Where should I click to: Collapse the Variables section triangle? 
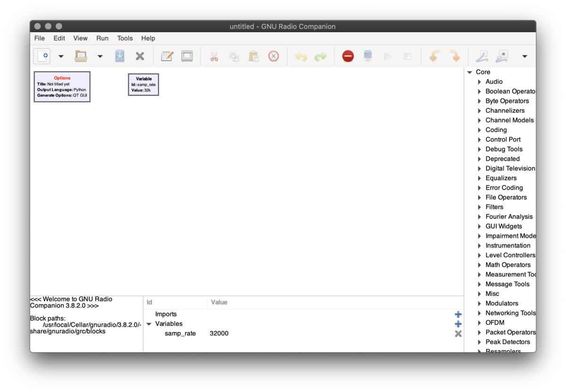149,324
